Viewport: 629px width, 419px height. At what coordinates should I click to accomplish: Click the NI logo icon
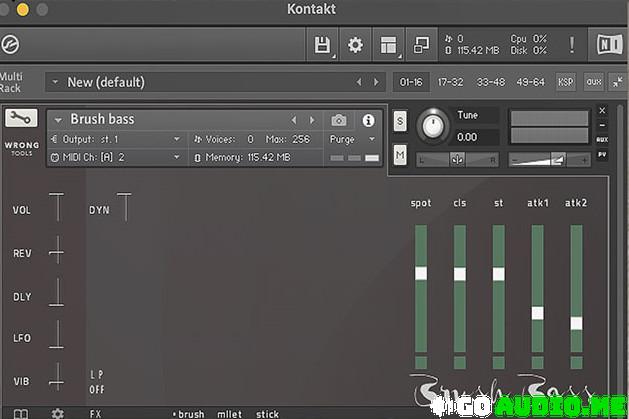tap(609, 45)
